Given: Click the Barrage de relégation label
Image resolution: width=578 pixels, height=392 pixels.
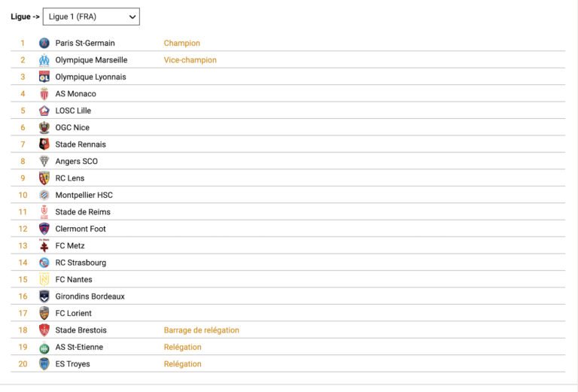Looking at the screenshot, I should (x=202, y=330).
